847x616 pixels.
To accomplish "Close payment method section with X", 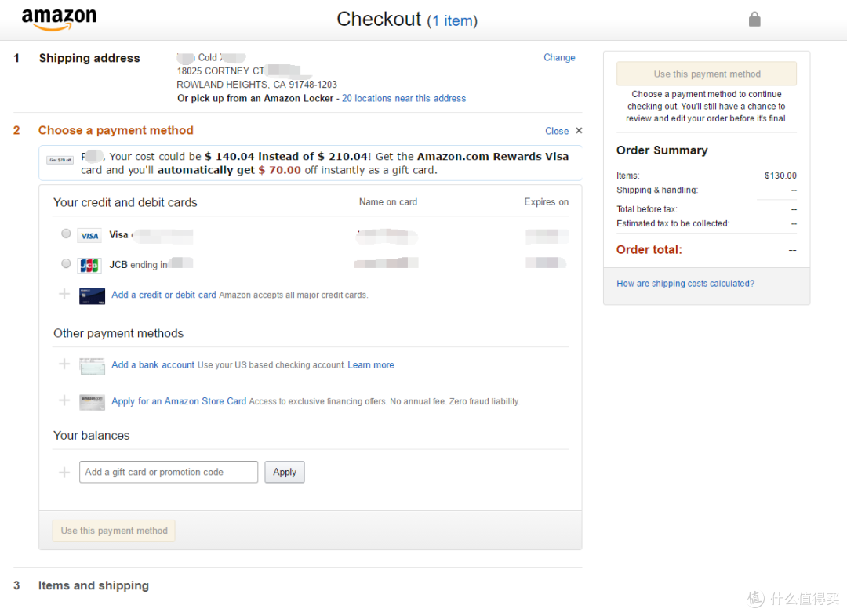I will pos(579,131).
